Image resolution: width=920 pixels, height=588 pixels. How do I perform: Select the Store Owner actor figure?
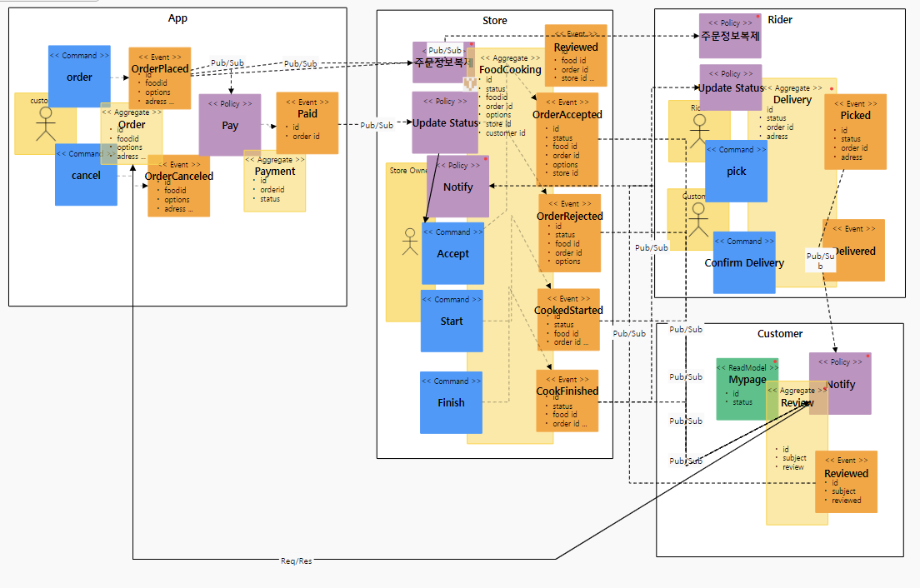409,242
